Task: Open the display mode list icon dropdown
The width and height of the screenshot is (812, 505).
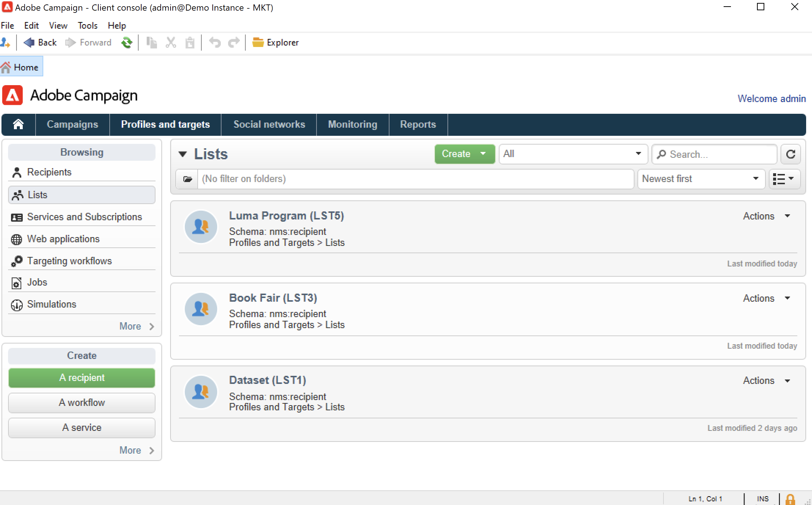Action: [x=784, y=179]
